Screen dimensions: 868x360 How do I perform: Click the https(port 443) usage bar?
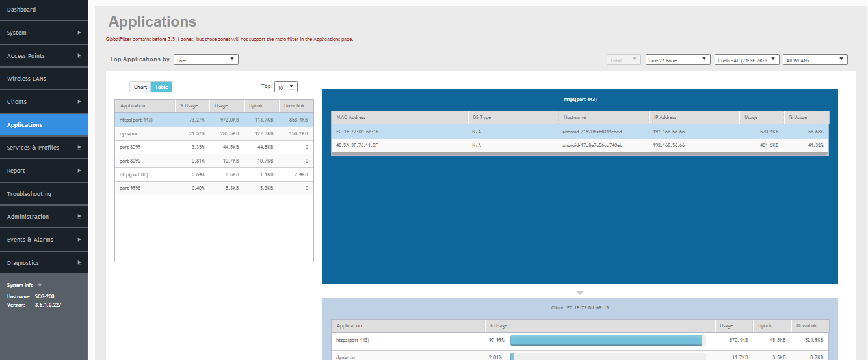(x=606, y=340)
